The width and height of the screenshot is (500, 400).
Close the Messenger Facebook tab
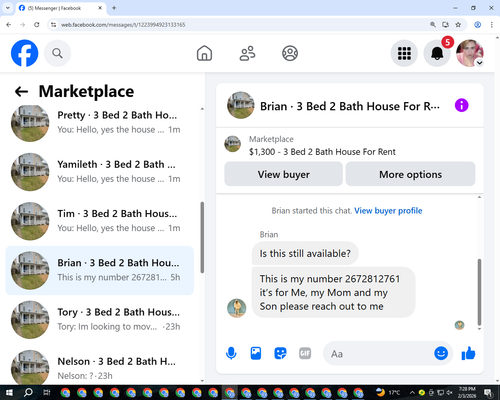click(x=100, y=8)
